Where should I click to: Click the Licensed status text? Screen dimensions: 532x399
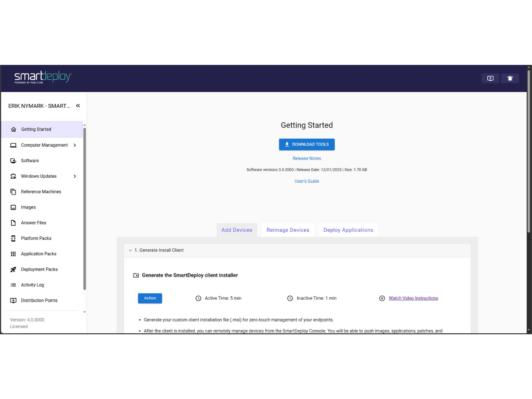click(x=19, y=326)
